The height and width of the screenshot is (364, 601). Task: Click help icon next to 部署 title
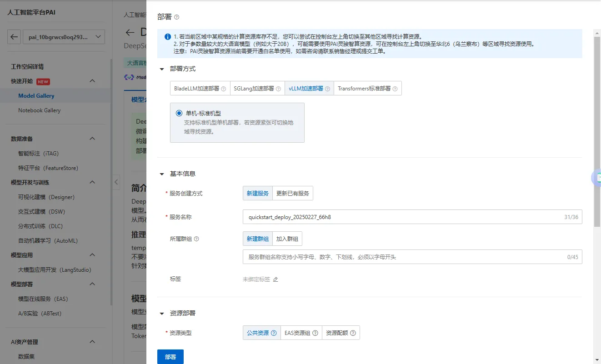click(177, 17)
